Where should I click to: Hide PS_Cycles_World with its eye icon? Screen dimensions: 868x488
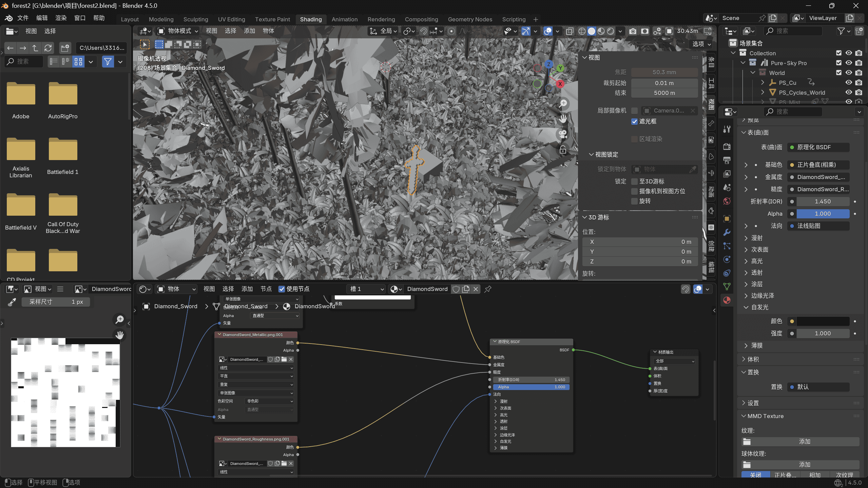tap(849, 92)
